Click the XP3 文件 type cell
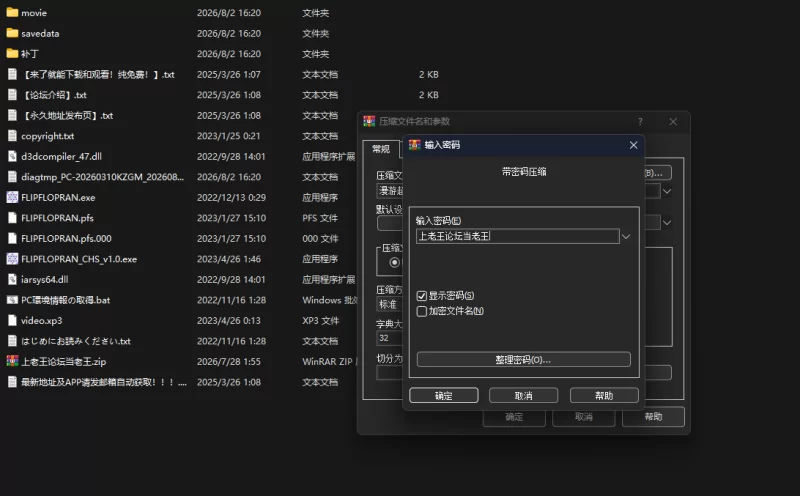 point(320,320)
